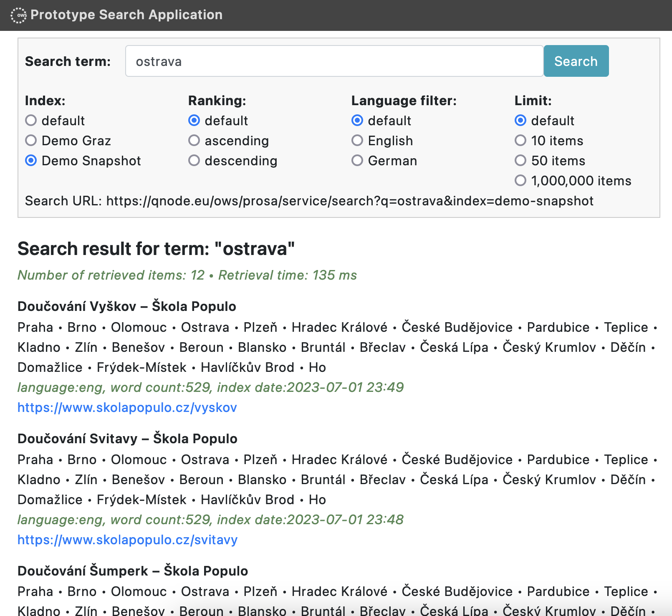Click the number of retrieved items text
Image resolution: width=672 pixels, height=616 pixels.
pyautogui.click(x=111, y=275)
